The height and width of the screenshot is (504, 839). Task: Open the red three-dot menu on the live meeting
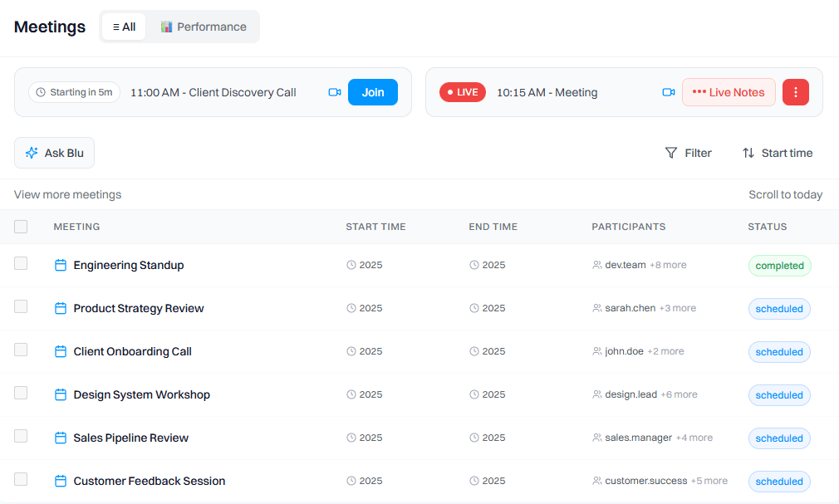coord(795,92)
